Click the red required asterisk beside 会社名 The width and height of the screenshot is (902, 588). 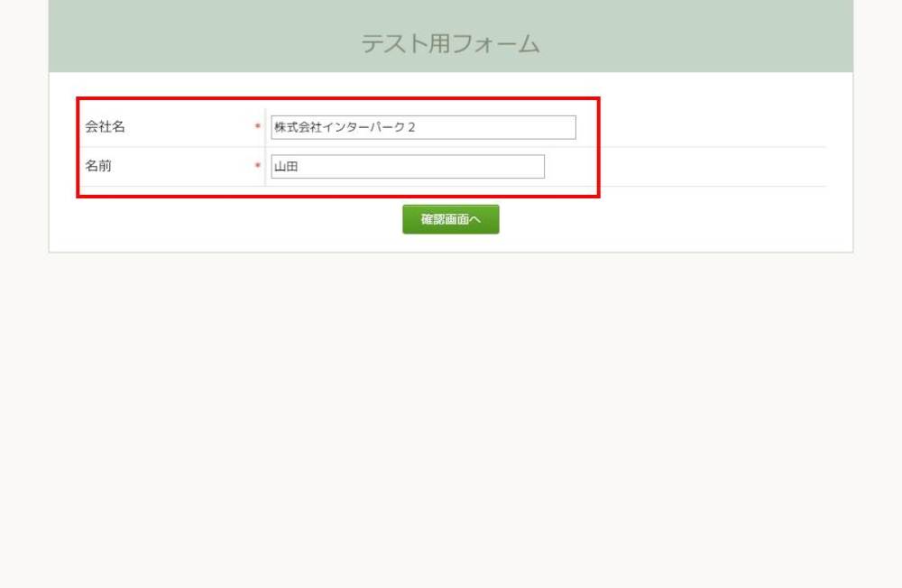[258, 128]
